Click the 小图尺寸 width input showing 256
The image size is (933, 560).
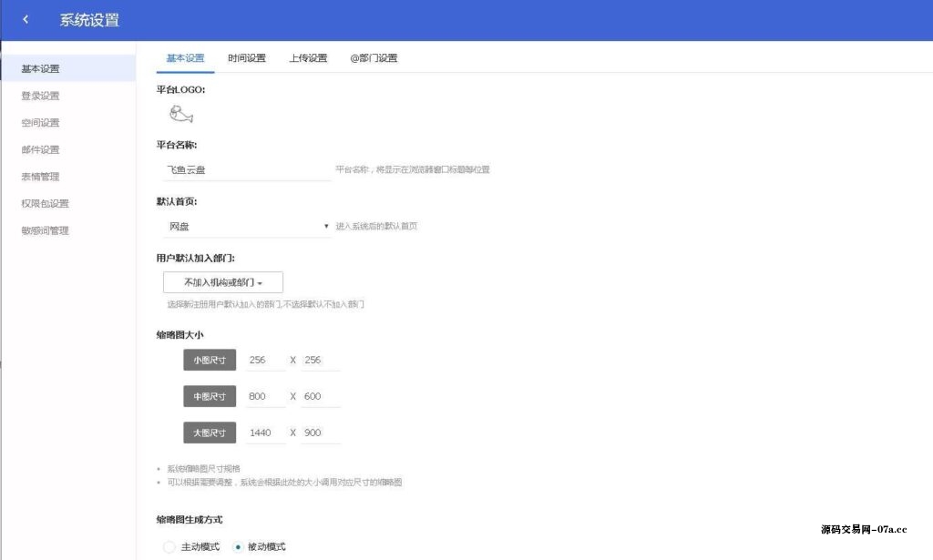point(265,360)
